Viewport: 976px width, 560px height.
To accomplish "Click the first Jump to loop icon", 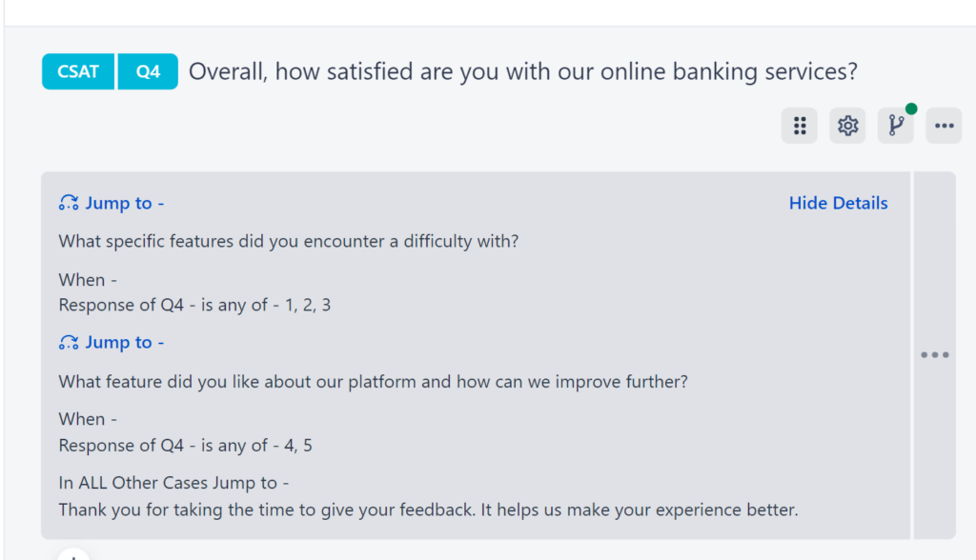I will point(67,202).
